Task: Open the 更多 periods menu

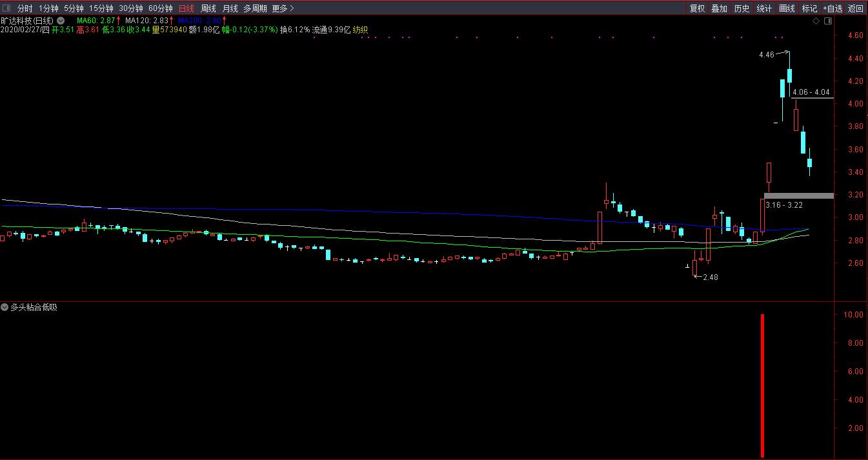Action: (x=283, y=8)
